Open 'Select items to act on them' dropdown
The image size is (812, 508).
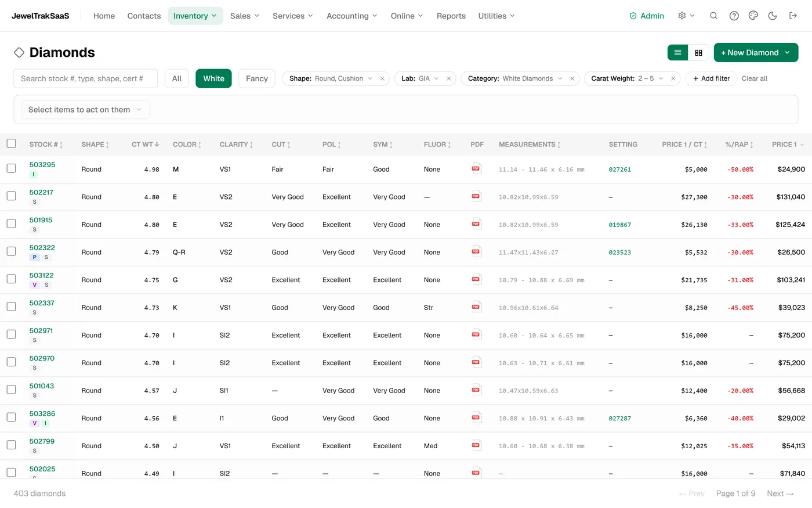pyautogui.click(x=85, y=110)
